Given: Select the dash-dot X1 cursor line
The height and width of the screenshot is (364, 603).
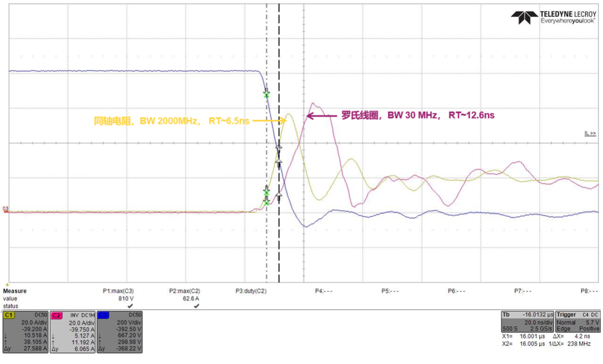Looking at the screenshot, I should tap(266, 143).
